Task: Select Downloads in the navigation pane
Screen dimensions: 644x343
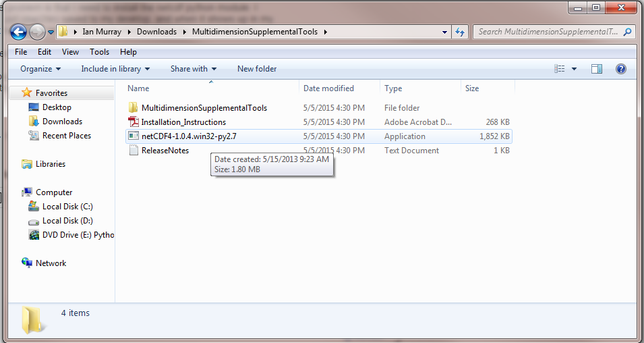Action: [x=62, y=122]
